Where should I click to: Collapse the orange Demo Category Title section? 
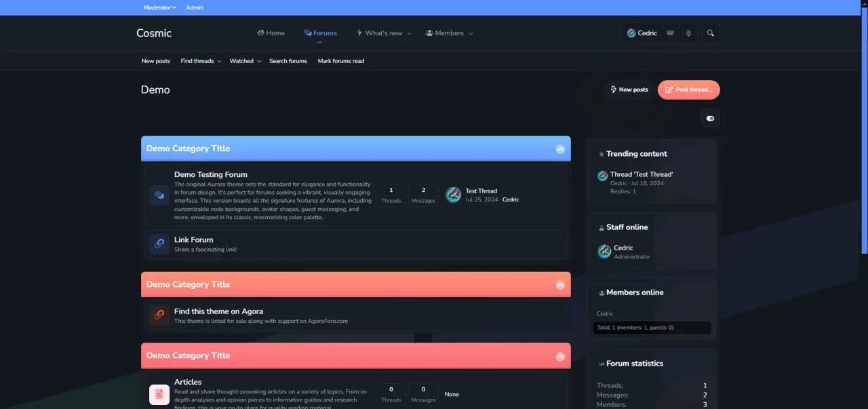[560, 285]
